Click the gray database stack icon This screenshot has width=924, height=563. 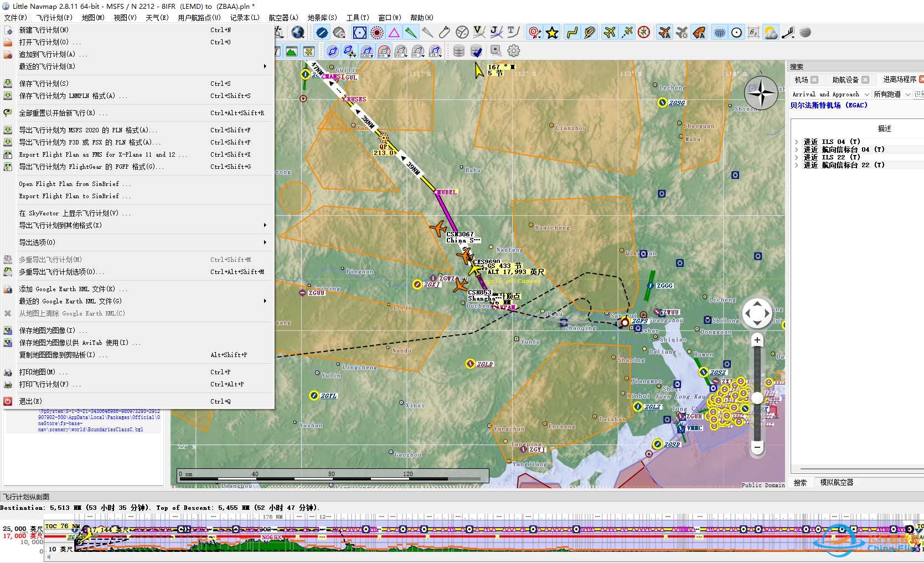459,51
